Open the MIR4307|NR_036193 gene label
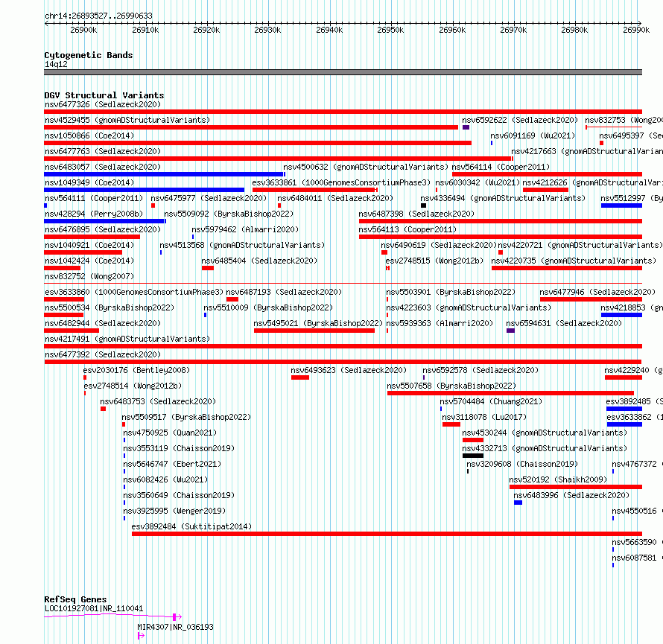Viewport: 663px width, 644px height. coord(176,627)
